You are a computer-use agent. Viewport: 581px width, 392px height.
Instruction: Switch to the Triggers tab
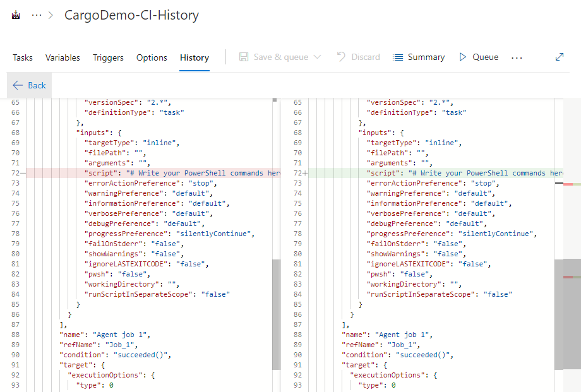pos(108,57)
